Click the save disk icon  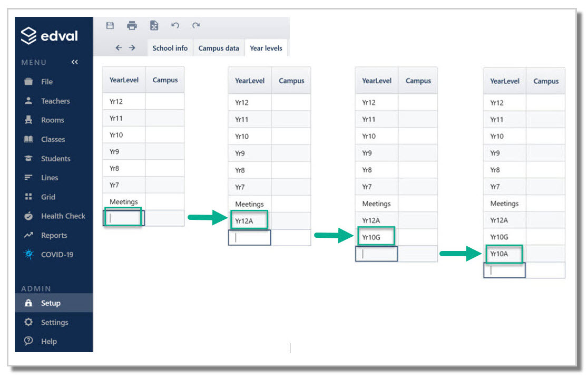pos(110,25)
